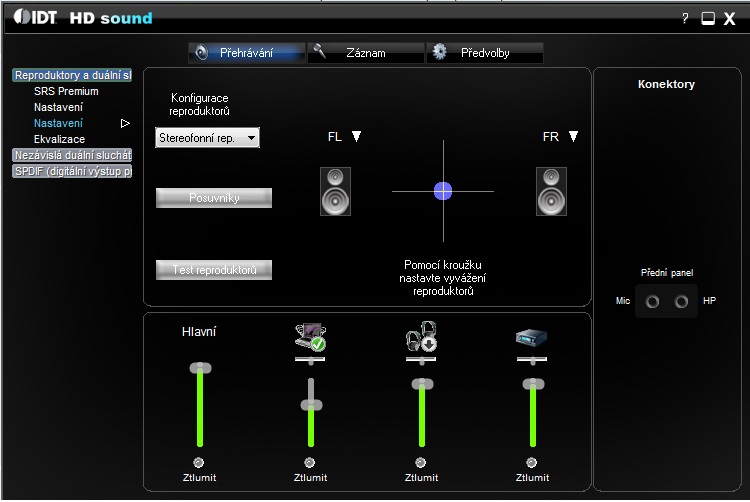Viewport: 750px width, 502px height.
Task: Click the HP front panel jack
Action: point(681,301)
